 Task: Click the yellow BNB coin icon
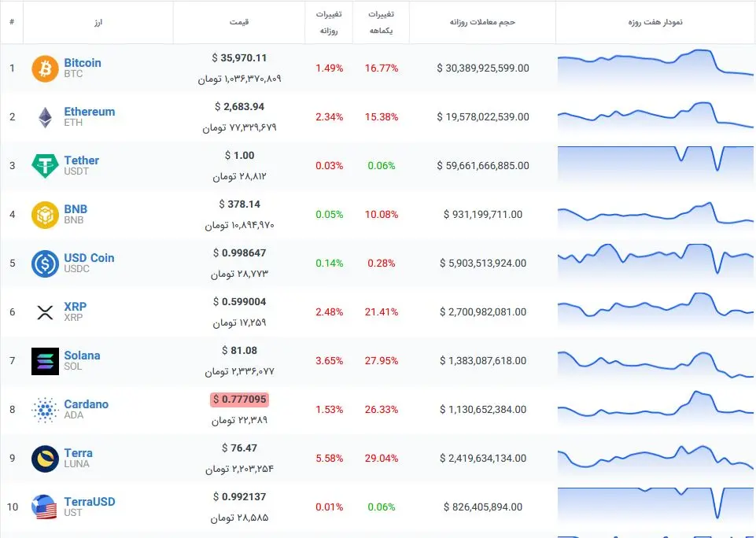pos(45,215)
